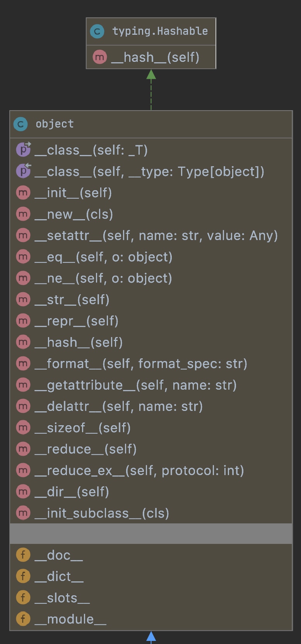Viewport: 301px width, 644px height.
Task: Click the gray separator bar above fields
Action: (151, 533)
